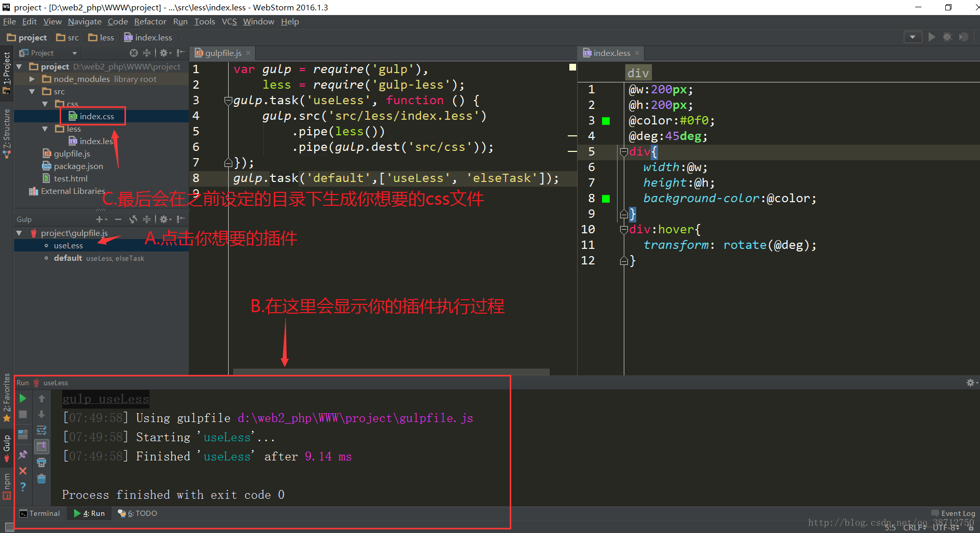
Task: Clear all console output with trash icon
Action: click(x=41, y=479)
